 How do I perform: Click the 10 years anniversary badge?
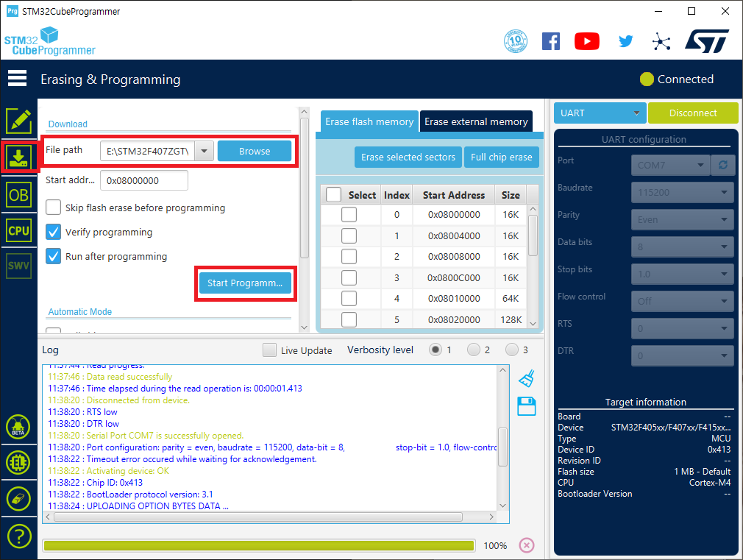coord(516,41)
